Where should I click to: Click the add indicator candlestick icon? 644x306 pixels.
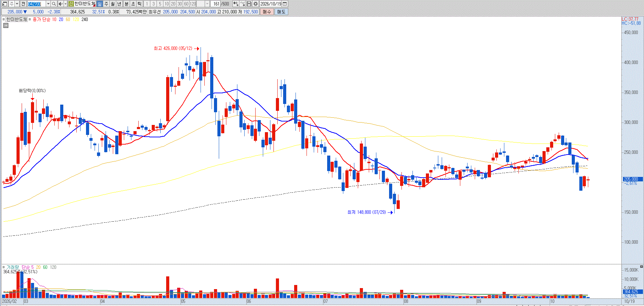tap(236, 4)
